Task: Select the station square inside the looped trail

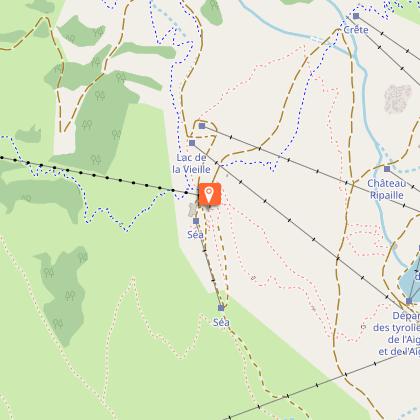Action: click(202, 126)
